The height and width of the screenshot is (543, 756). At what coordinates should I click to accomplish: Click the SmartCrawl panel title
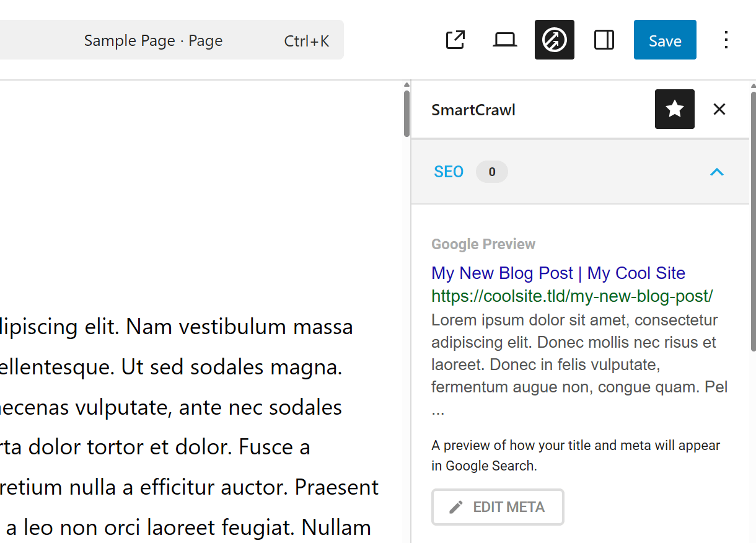pos(473,110)
